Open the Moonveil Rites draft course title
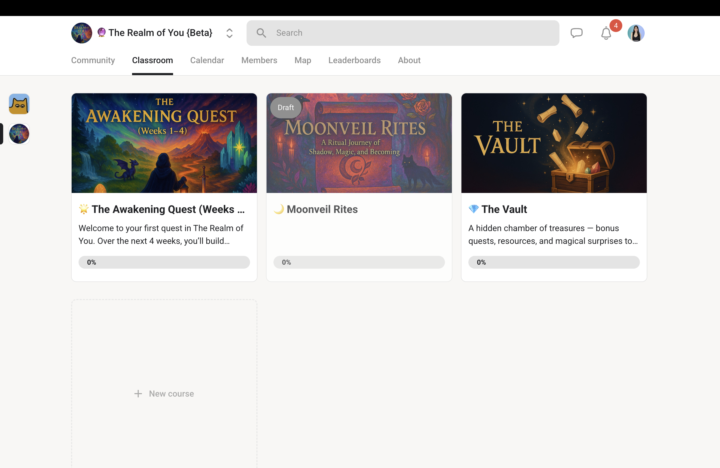 click(322, 209)
